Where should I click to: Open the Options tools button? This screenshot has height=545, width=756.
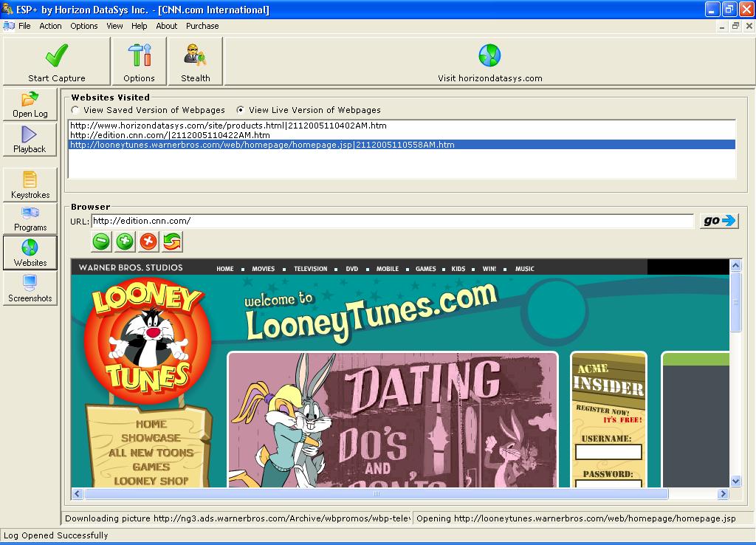click(x=139, y=61)
